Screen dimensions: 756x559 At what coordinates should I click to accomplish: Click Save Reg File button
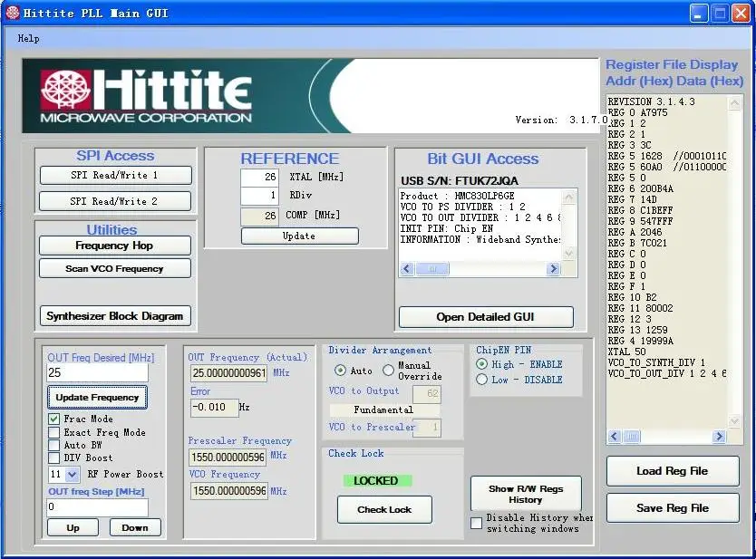pyautogui.click(x=673, y=508)
